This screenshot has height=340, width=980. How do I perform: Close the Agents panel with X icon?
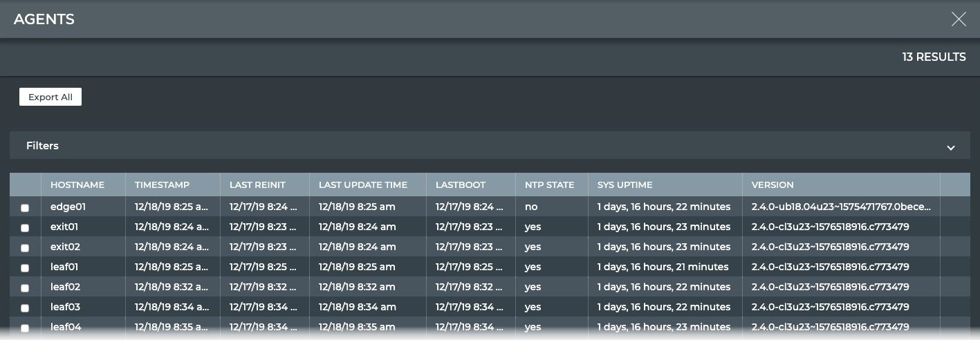pyautogui.click(x=959, y=19)
